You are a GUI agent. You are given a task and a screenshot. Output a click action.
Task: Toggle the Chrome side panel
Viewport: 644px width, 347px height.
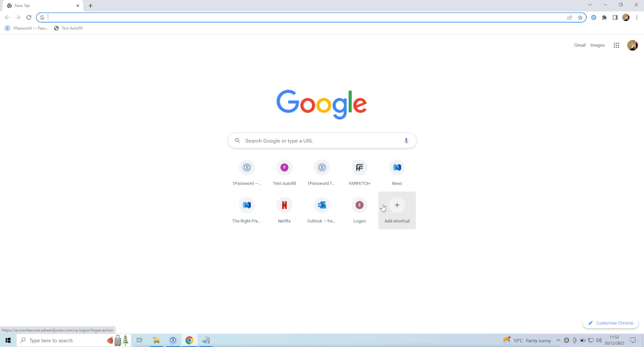coord(615,17)
